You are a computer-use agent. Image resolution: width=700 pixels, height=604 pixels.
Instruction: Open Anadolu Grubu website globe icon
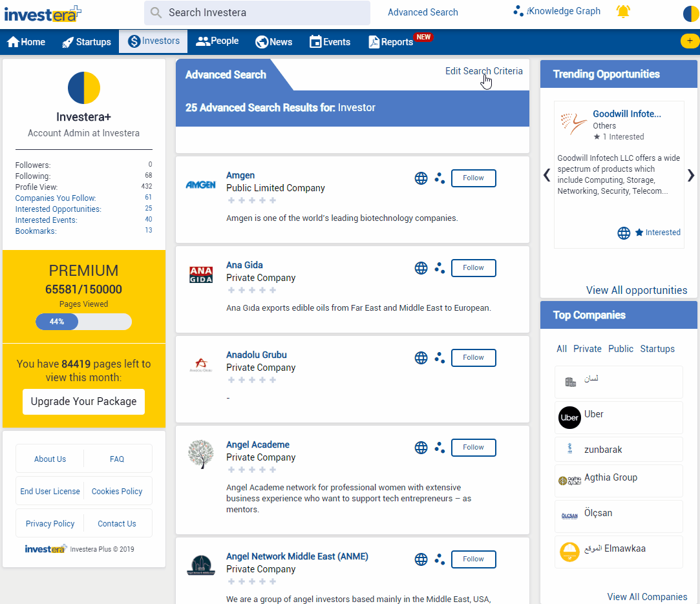tap(421, 358)
